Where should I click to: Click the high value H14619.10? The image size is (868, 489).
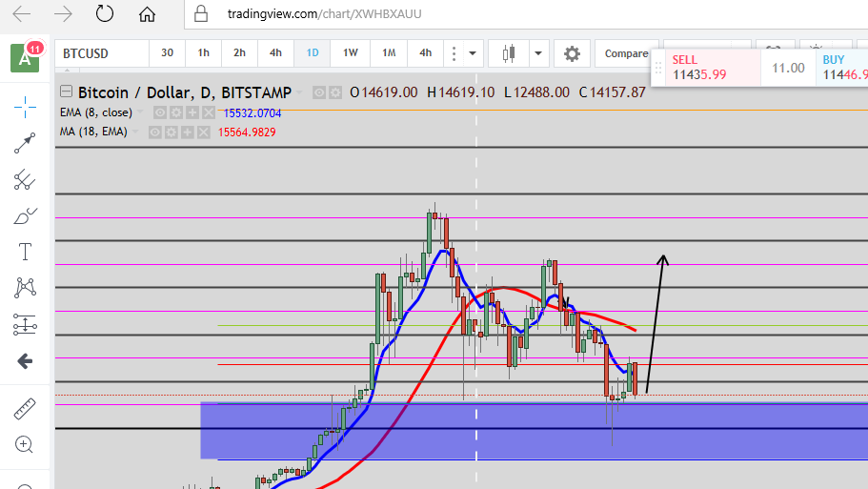coord(460,92)
